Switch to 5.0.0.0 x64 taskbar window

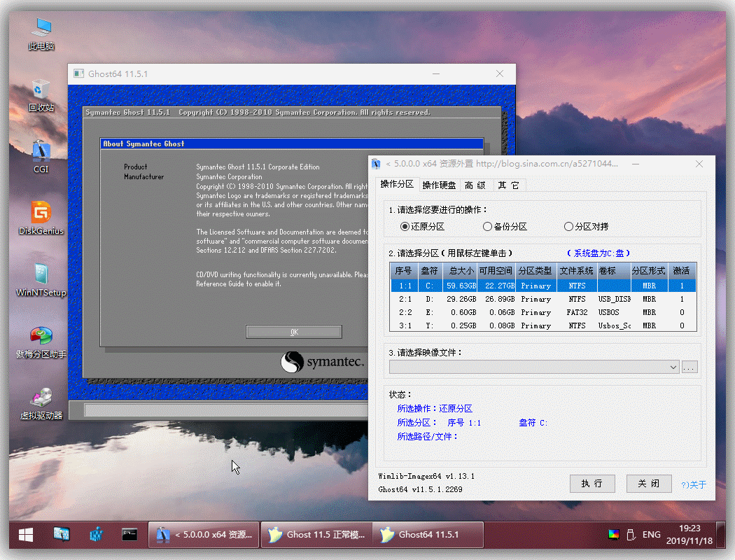click(204, 535)
